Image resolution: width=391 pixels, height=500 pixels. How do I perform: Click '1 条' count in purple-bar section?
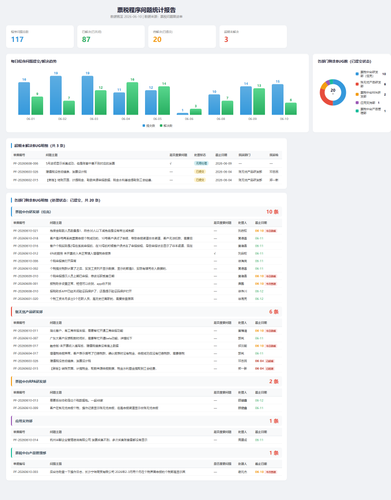(274, 421)
